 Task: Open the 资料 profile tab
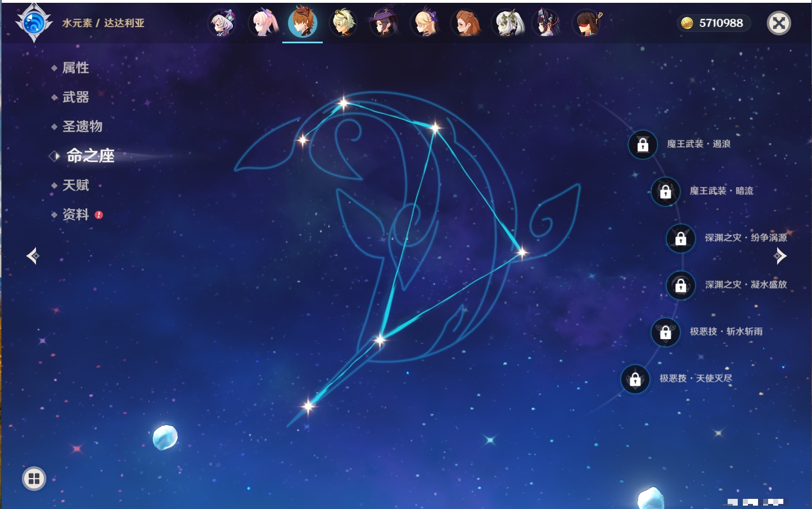tap(75, 214)
